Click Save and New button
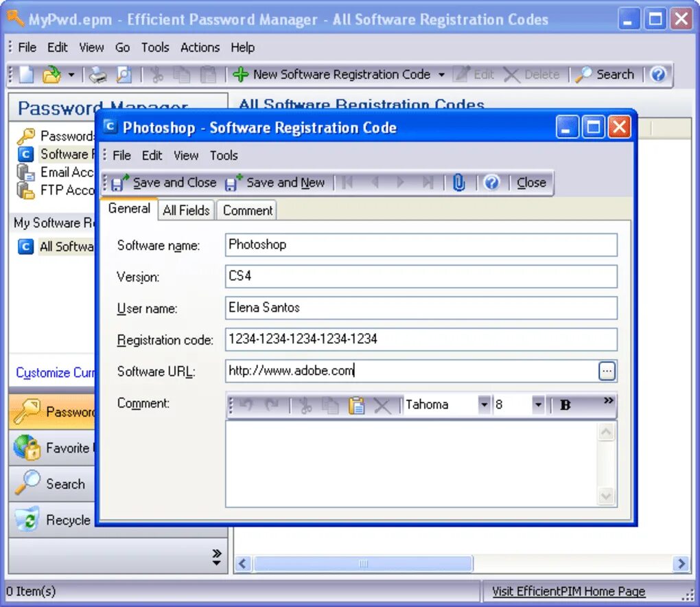The height and width of the screenshot is (607, 700). pos(275,183)
